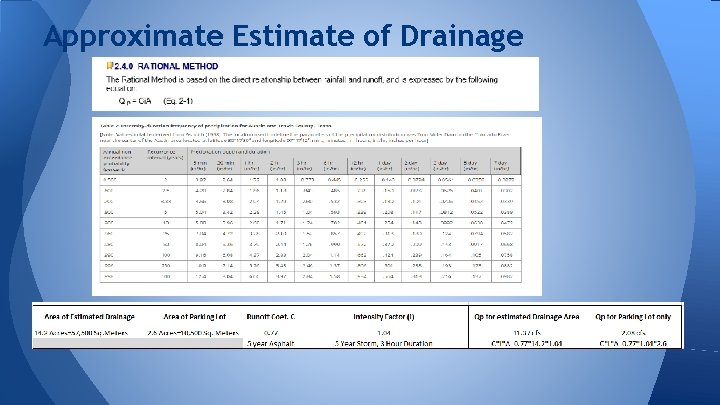Click the 1 day column header in precipitation table
The height and width of the screenshot is (405, 720).
click(x=384, y=166)
